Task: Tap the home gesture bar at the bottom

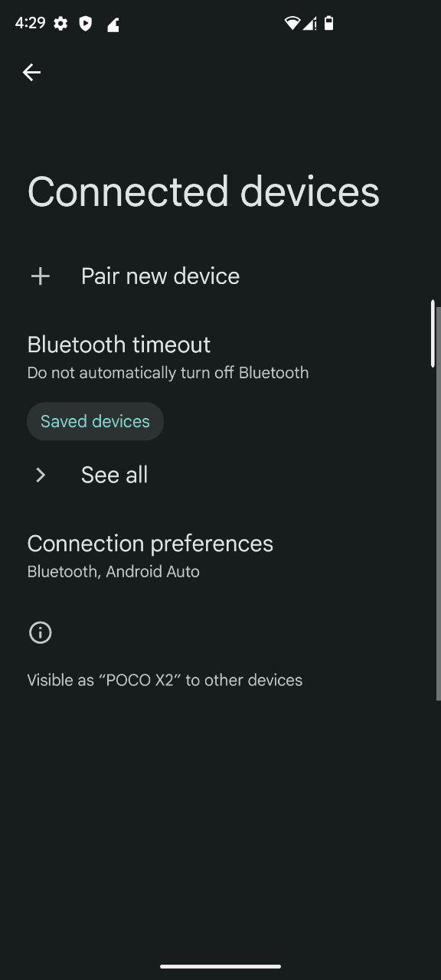Action: click(220, 966)
